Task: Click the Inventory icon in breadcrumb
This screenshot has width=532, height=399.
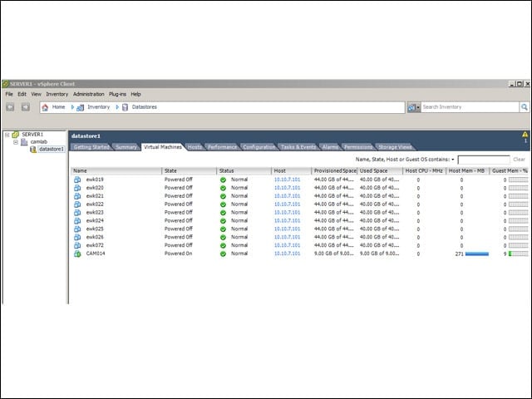Action: pos(80,107)
